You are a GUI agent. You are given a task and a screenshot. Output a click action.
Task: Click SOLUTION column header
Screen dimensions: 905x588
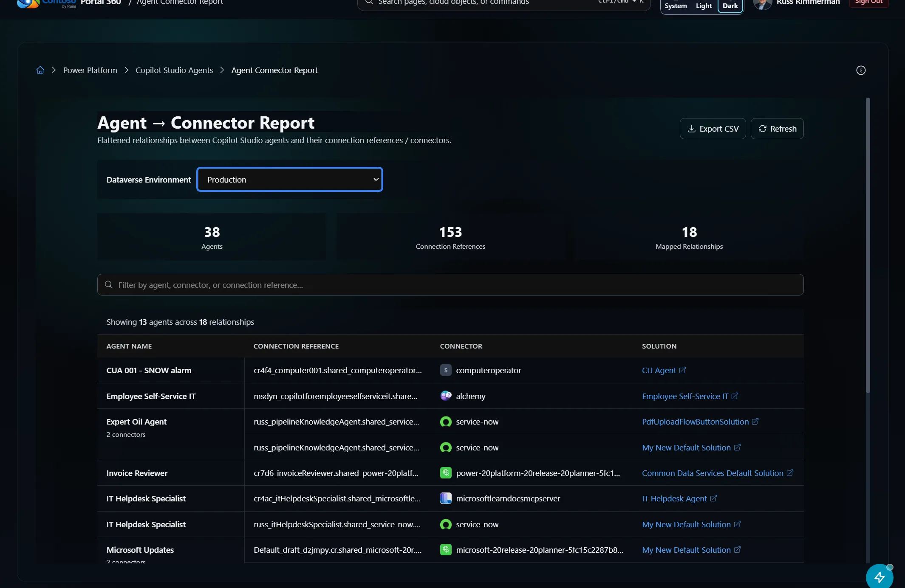click(659, 346)
